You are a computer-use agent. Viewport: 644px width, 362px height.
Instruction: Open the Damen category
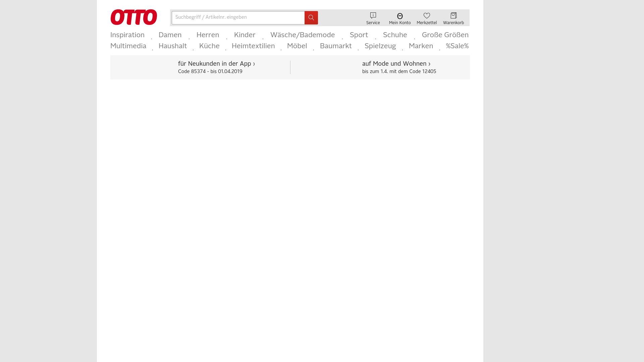170,35
